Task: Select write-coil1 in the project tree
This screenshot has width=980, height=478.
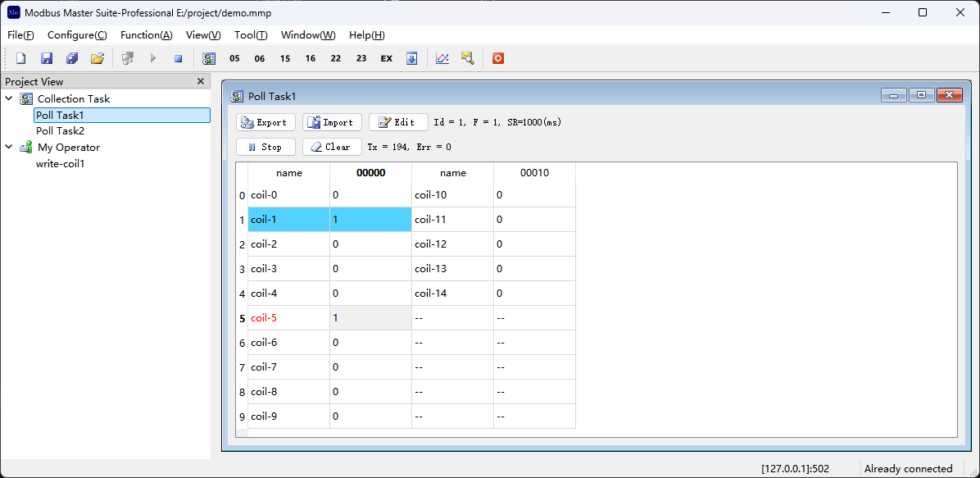Action: (x=60, y=163)
